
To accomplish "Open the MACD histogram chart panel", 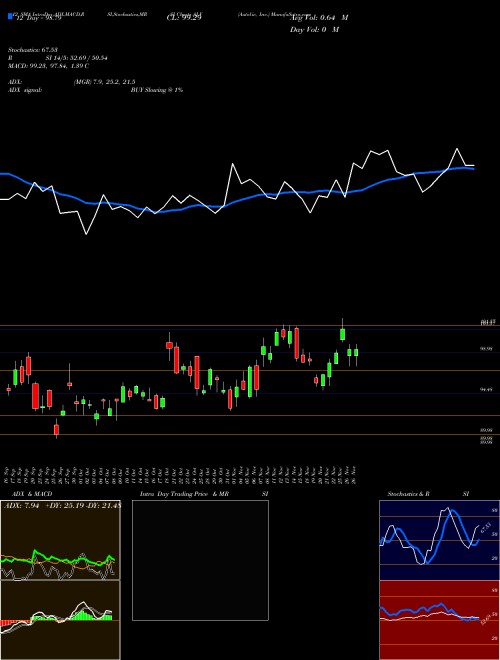I will pyautogui.click(x=60, y=620).
